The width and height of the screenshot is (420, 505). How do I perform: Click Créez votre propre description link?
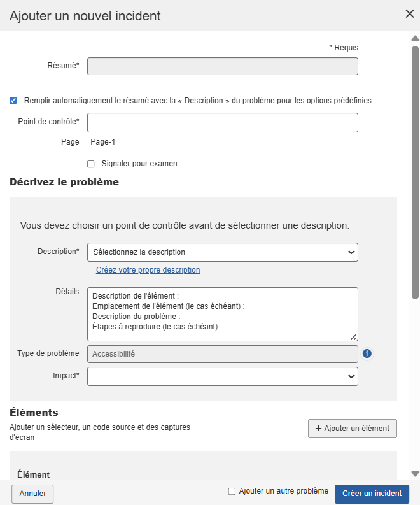148,270
